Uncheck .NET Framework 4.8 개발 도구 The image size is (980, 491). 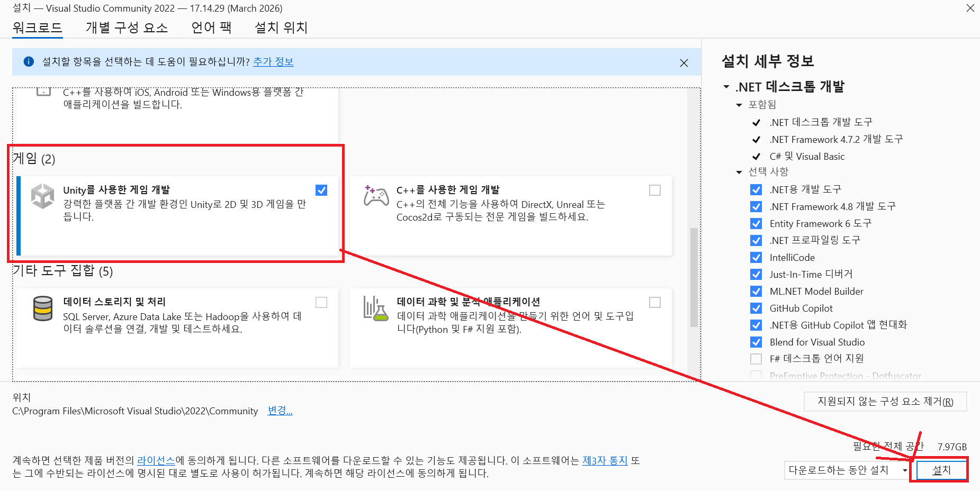756,206
